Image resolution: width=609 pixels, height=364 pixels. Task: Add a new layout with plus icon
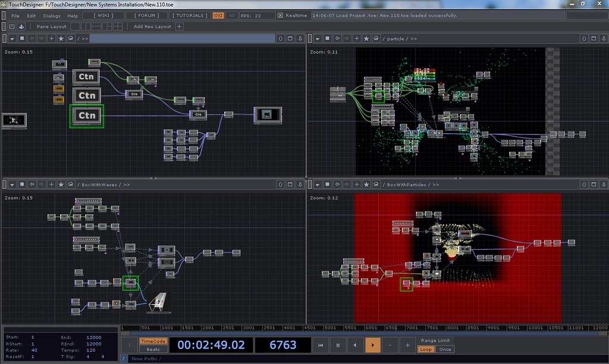[x=179, y=27]
